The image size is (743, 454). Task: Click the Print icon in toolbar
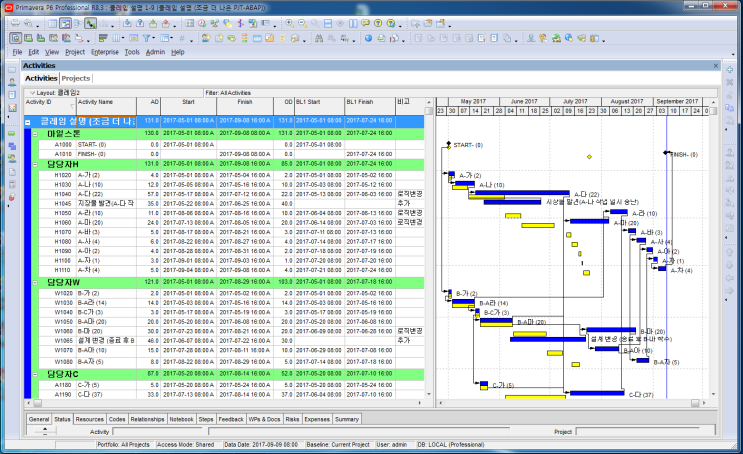point(16,23)
